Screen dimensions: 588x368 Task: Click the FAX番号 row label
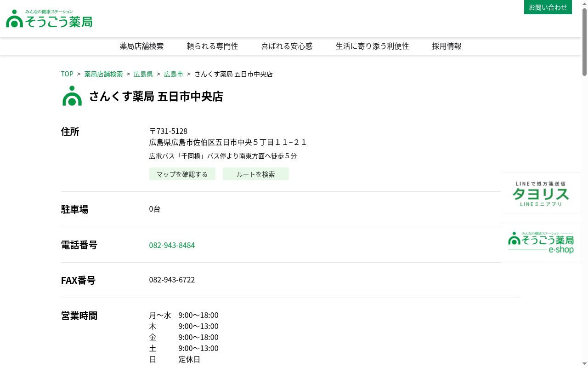[78, 280]
